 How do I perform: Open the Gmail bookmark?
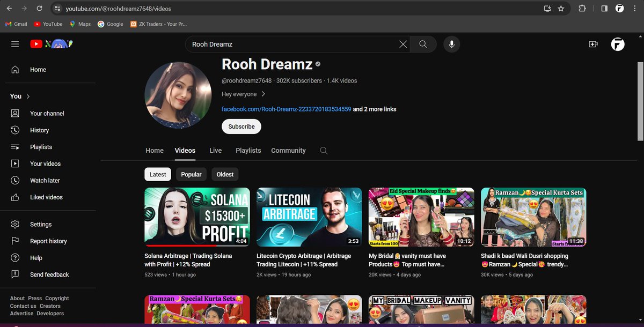[x=16, y=24]
